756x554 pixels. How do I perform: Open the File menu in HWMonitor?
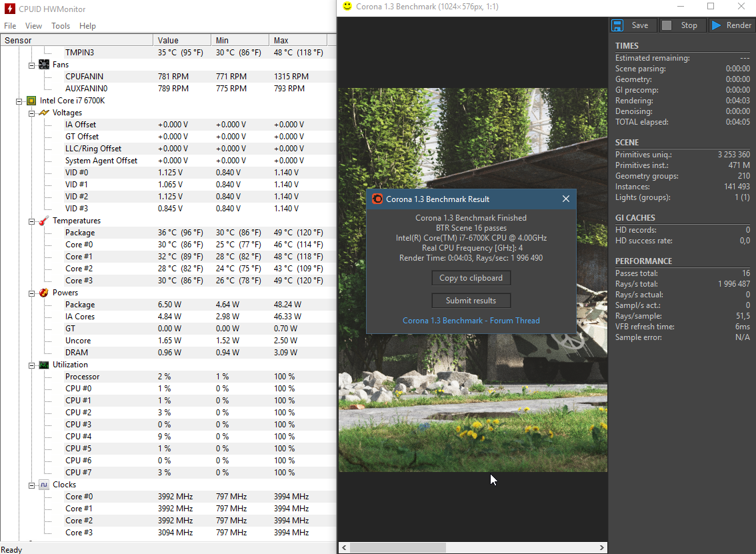coord(10,25)
